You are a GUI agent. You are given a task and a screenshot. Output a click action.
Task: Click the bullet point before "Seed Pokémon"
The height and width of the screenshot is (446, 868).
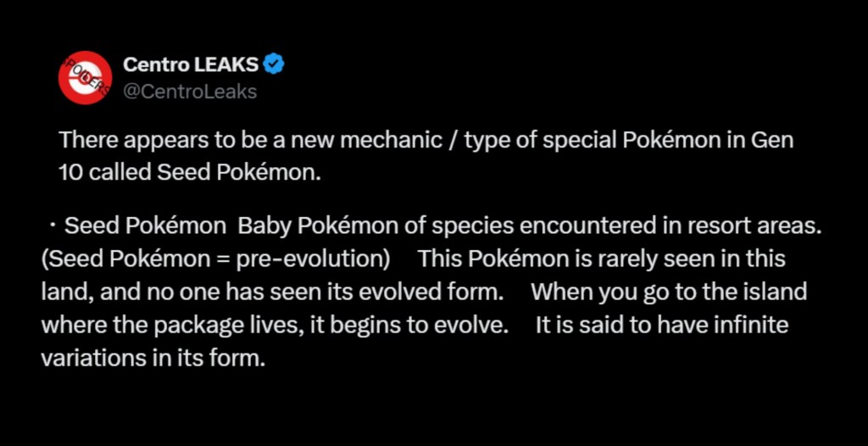53,226
